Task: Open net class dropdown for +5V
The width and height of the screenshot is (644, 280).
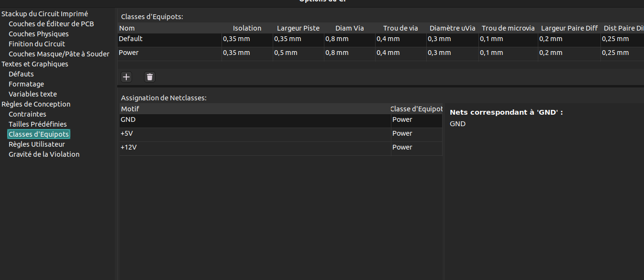Action: 417,134
